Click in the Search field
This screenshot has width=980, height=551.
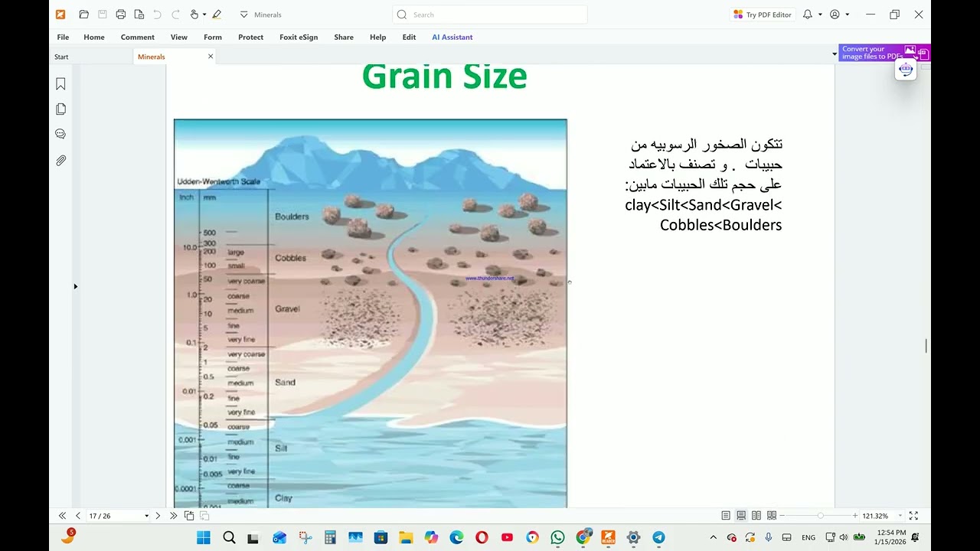(490, 15)
